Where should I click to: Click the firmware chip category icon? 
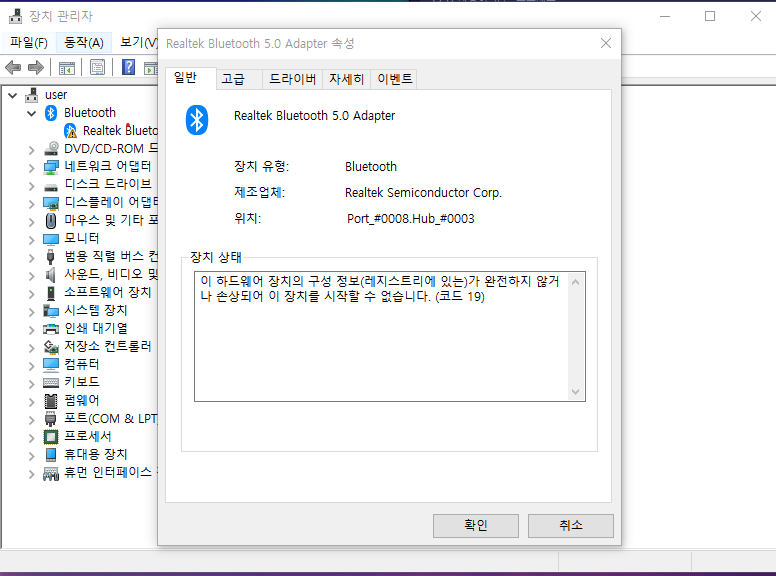click(51, 401)
